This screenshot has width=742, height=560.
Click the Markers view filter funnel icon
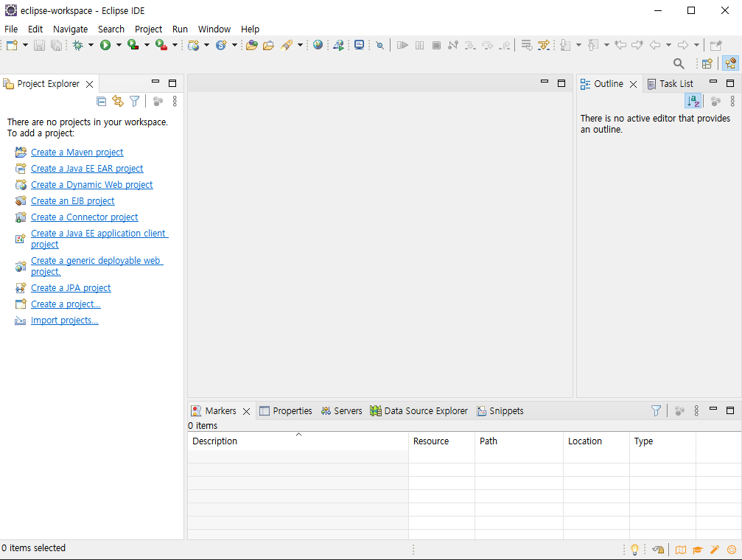(x=656, y=410)
